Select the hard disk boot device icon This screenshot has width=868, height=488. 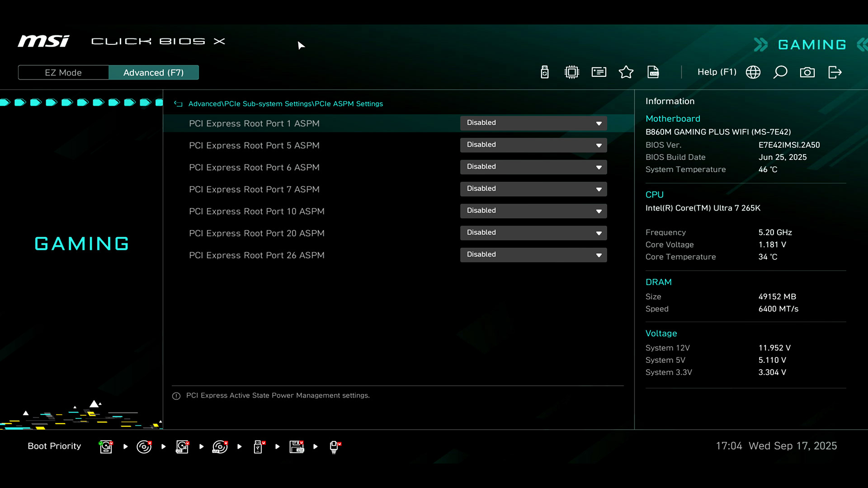pos(106,446)
